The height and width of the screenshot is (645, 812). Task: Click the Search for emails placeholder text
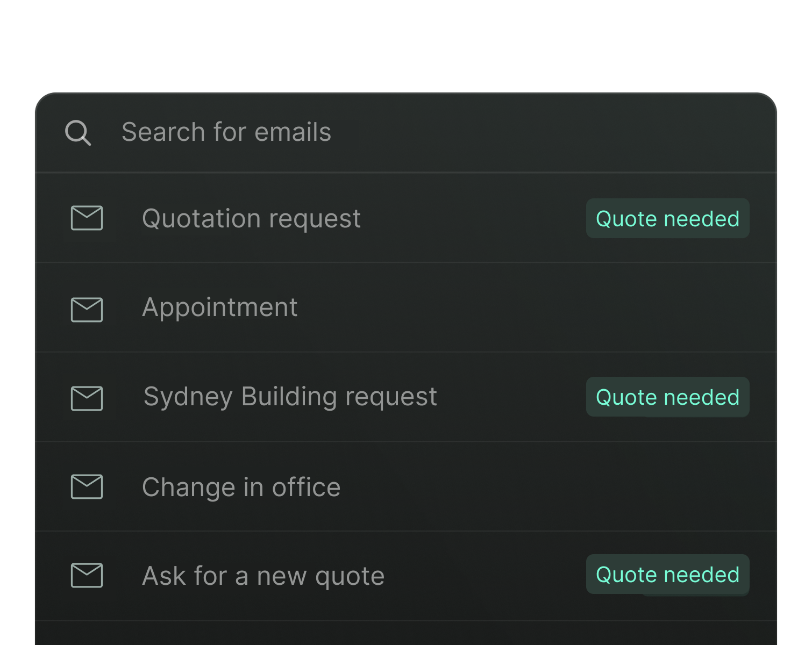pos(226,132)
